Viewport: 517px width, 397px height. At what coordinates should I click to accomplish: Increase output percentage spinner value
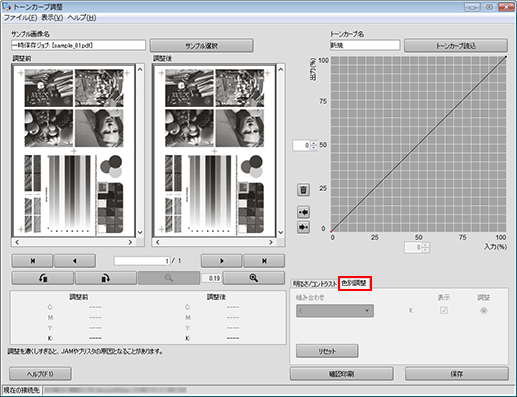(x=314, y=143)
